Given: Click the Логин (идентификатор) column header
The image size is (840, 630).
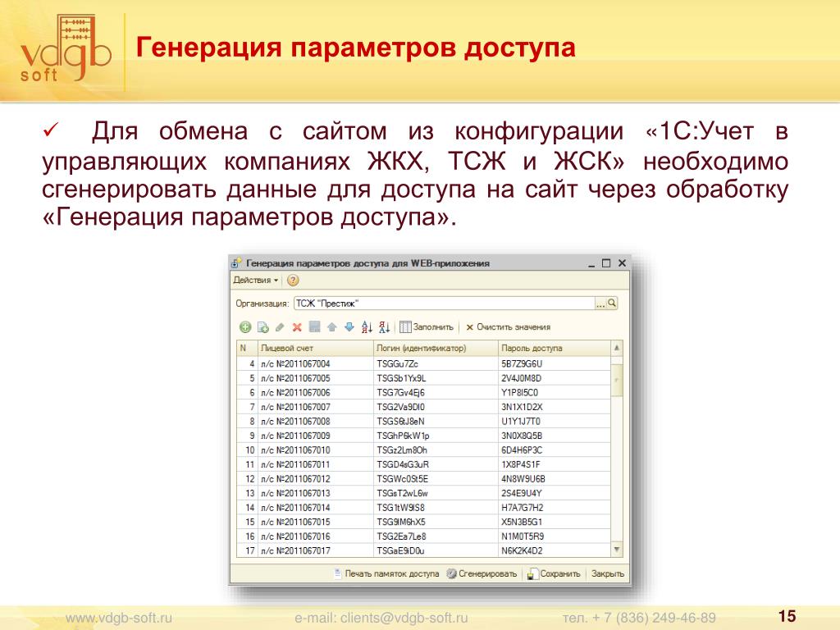Looking at the screenshot, I should coord(436,348).
